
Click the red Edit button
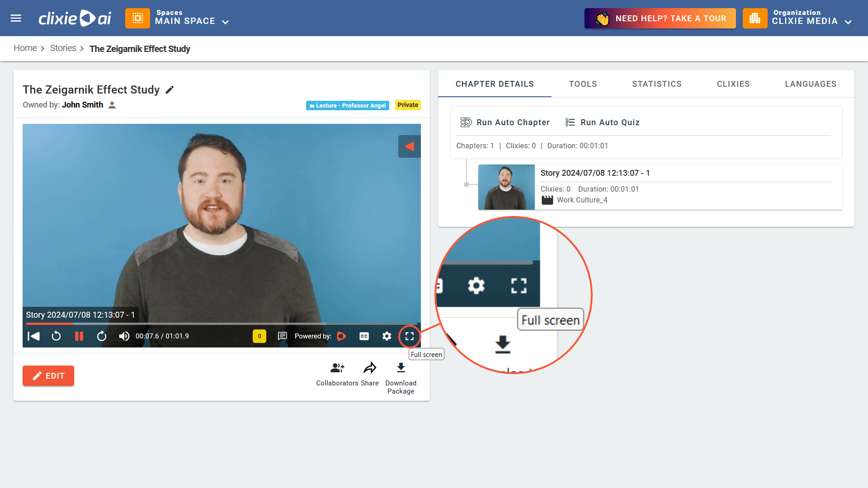(48, 376)
